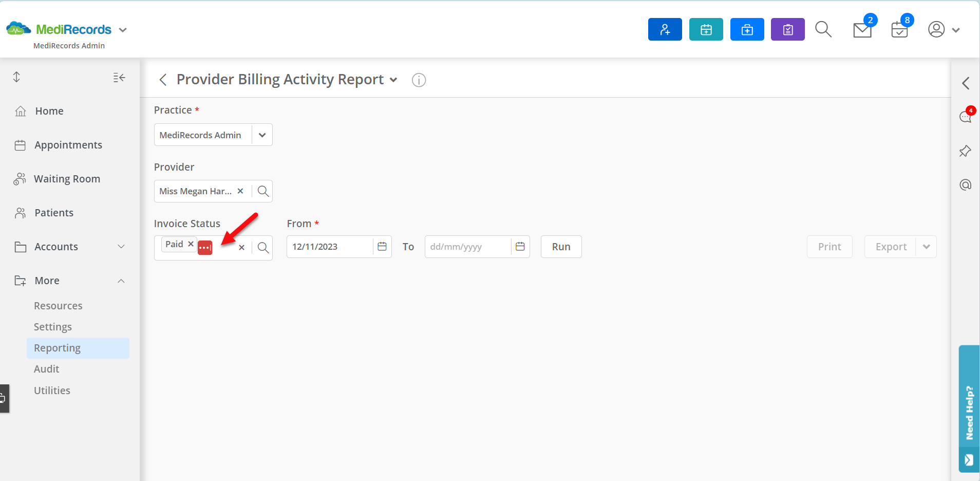The height and width of the screenshot is (481, 980).
Task: Go to Home in sidebar
Action: (x=49, y=111)
